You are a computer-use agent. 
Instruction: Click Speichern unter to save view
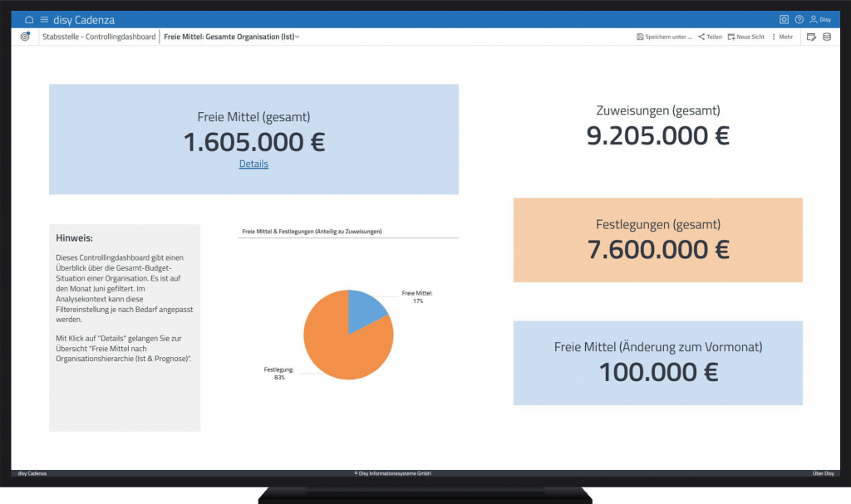tap(664, 37)
